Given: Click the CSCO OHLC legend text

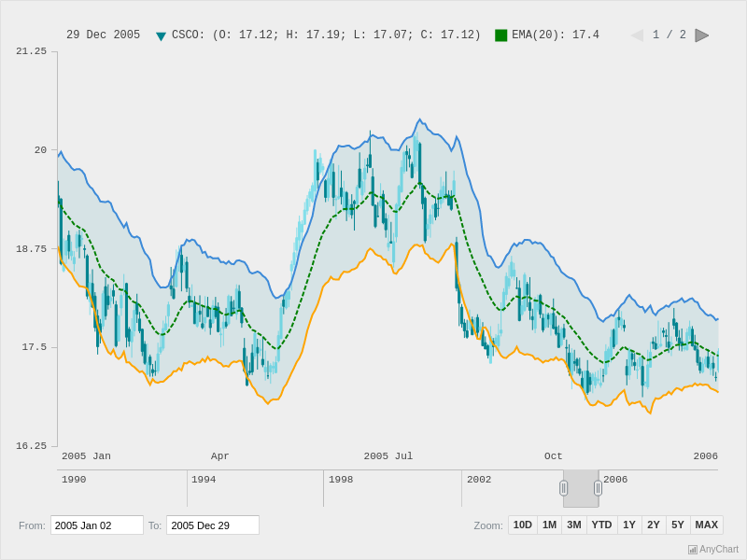Looking at the screenshot, I should pos(326,35).
